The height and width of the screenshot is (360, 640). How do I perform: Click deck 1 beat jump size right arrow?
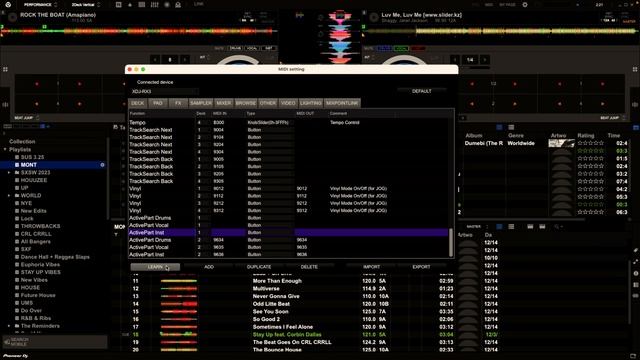click(x=185, y=60)
